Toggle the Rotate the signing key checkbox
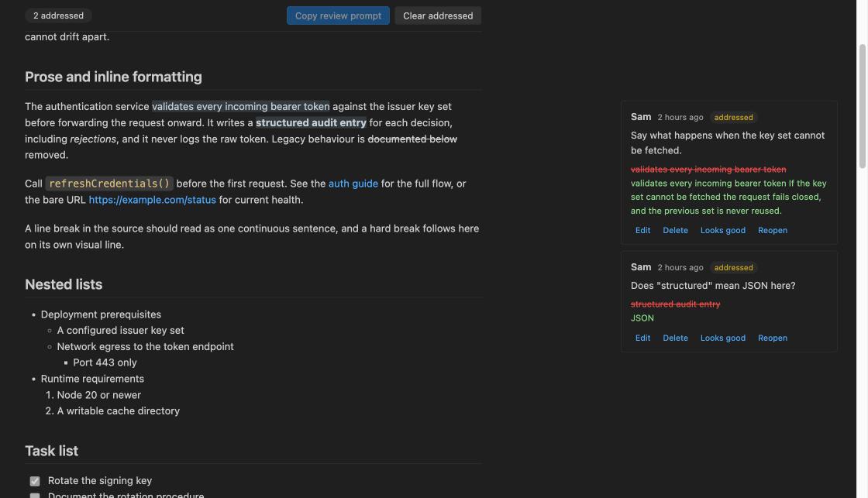The image size is (868, 498). pos(35,481)
